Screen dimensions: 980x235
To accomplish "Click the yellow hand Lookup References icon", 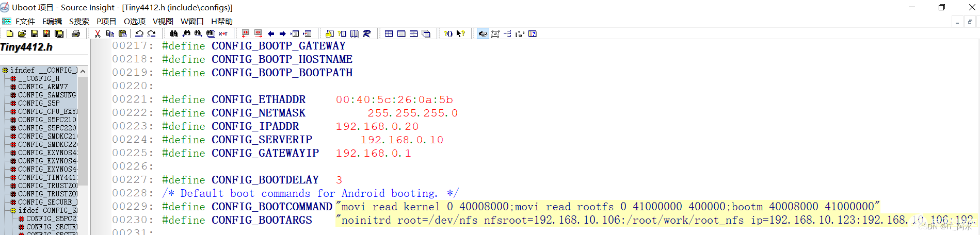I will 330,33.
